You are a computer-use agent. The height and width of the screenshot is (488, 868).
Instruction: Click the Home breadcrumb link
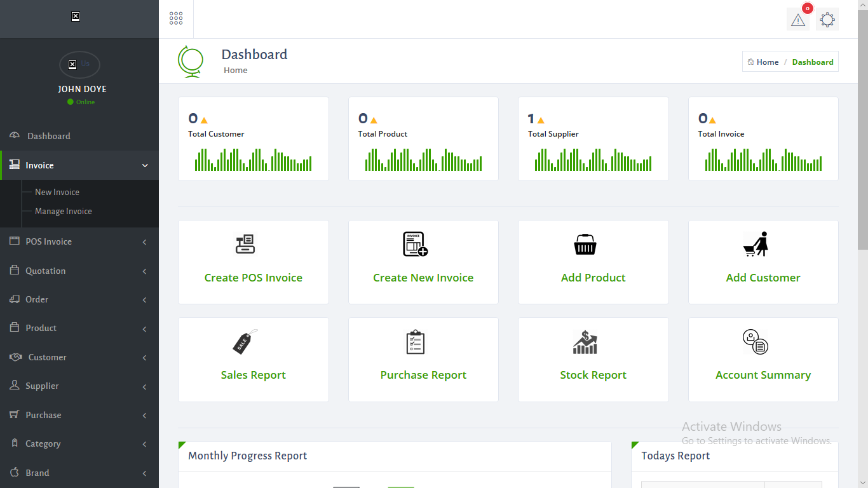[x=767, y=62]
